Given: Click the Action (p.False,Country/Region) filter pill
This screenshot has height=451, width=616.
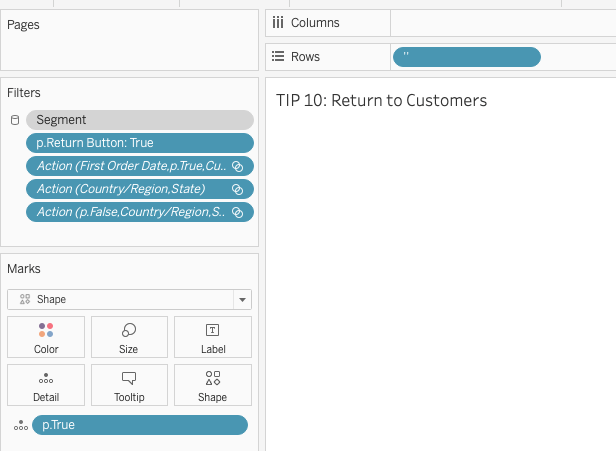Looking at the screenshot, I should click(x=132, y=212).
